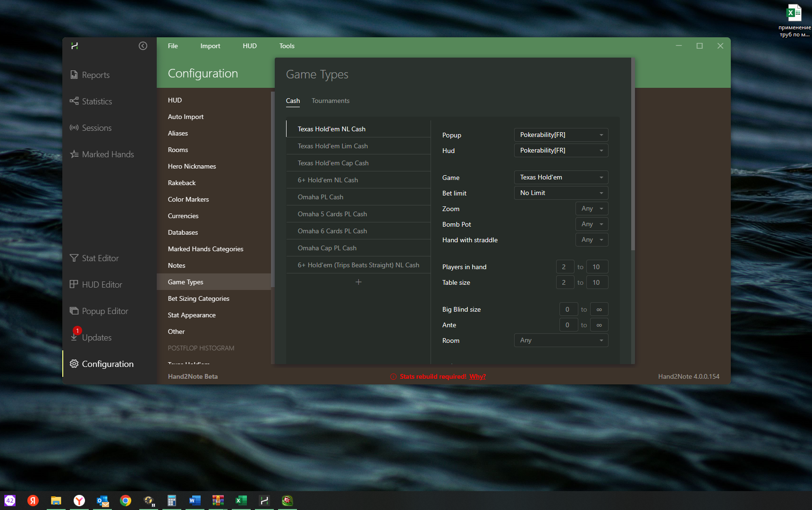Open the Popup profile dropdown
This screenshot has width=812, height=510.
[x=561, y=135]
